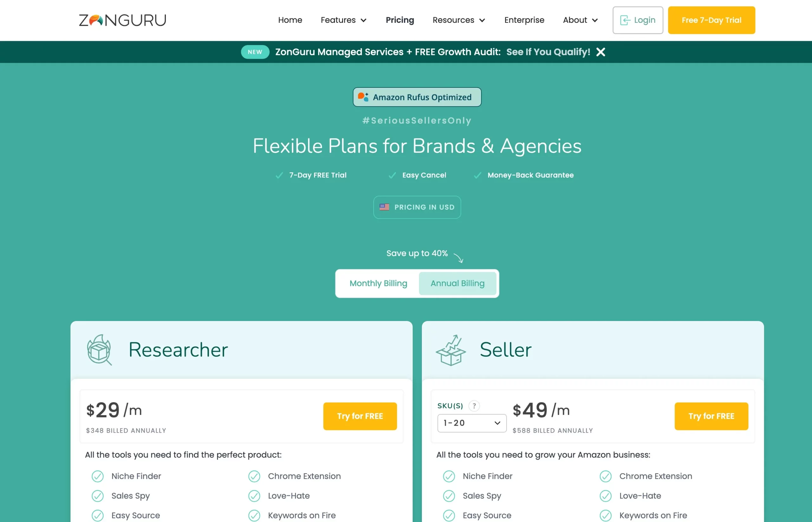The height and width of the screenshot is (522, 812).
Task: Click the Chrome Extension checkmark icon
Action: 254,476
